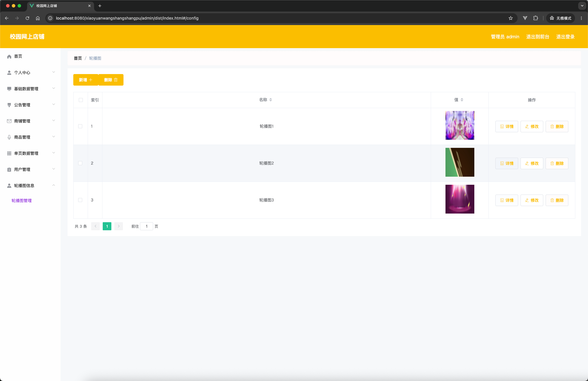Click 删除 for 轮播图3
The image size is (588, 381).
coord(557,200)
